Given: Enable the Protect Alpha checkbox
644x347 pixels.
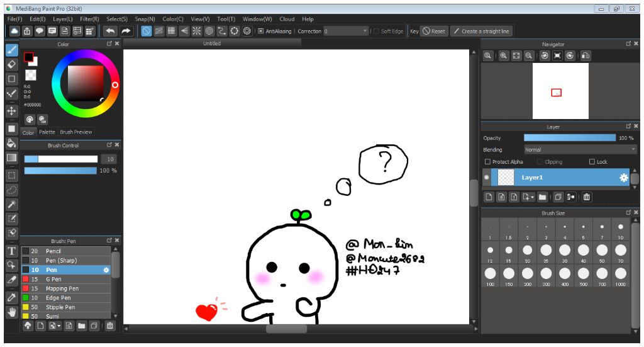Looking at the screenshot, I should click(487, 162).
